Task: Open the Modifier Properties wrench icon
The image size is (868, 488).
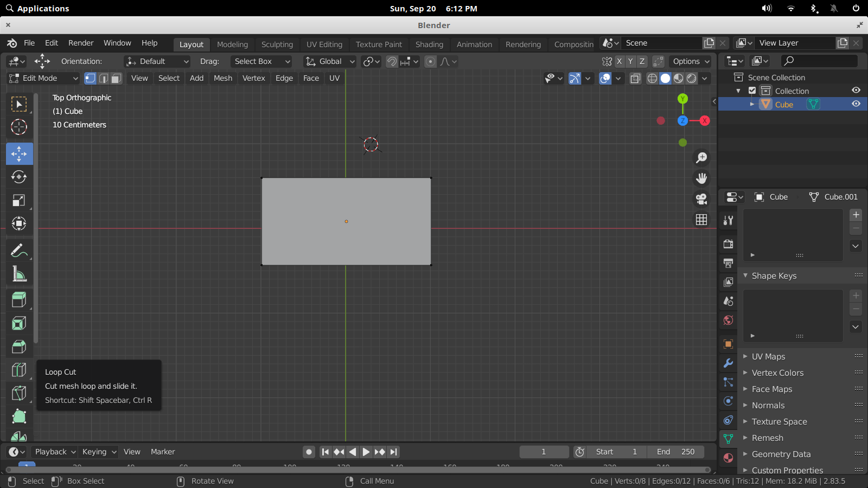Action: tap(728, 363)
